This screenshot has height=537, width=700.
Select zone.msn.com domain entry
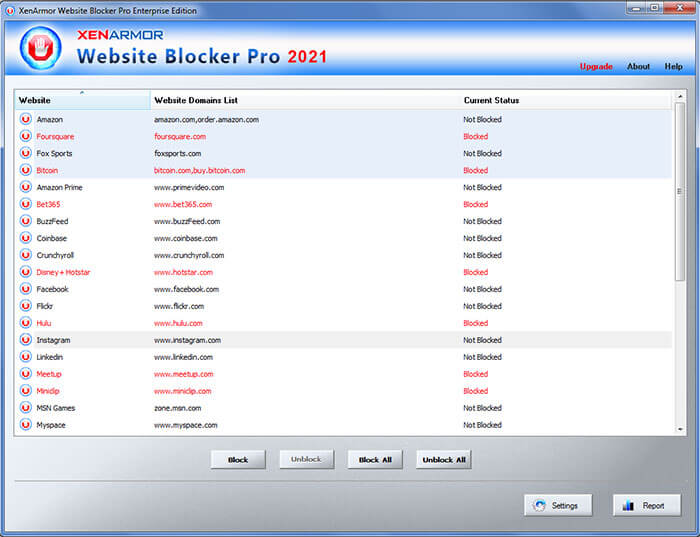[177, 408]
